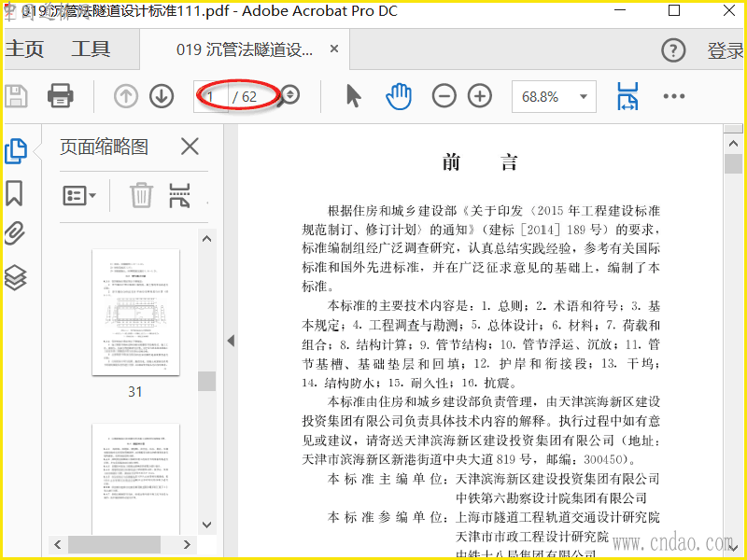Click the thumbnail panel horizontal scrollbar handle
The image size is (747, 560).
point(114,544)
